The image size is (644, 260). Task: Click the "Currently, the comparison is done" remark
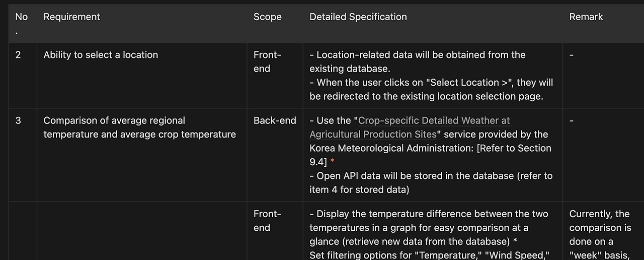coord(600,228)
